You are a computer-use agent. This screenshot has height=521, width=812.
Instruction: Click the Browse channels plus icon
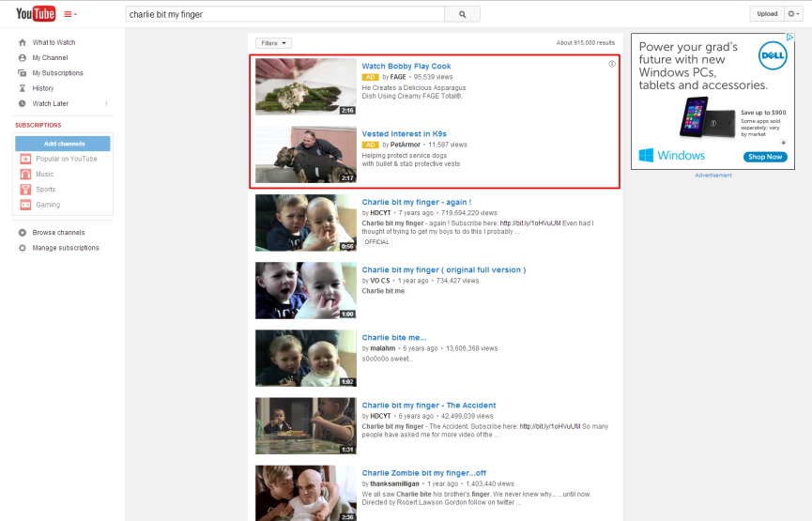click(x=23, y=233)
